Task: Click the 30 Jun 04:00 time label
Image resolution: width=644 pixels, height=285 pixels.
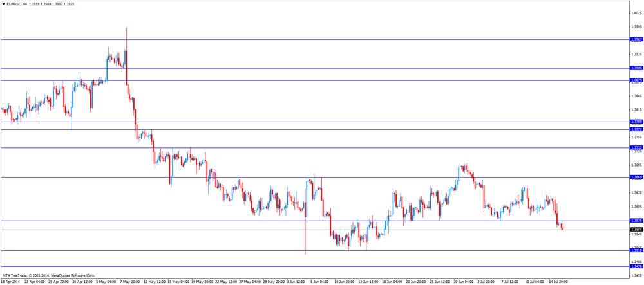Action: click(463, 282)
